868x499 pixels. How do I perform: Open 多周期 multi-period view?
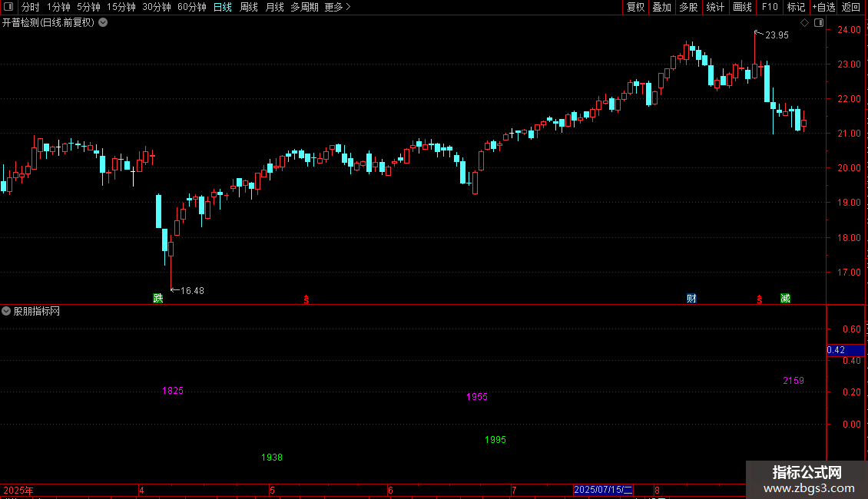coord(304,7)
